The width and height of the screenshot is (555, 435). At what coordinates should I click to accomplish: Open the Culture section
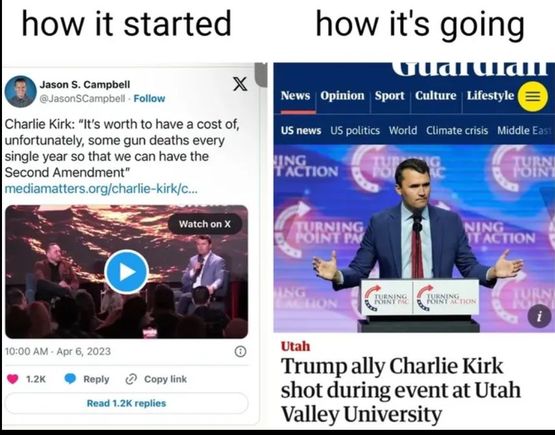click(x=436, y=96)
